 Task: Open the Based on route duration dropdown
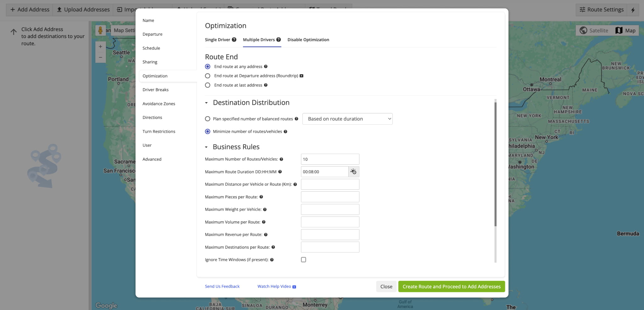point(347,119)
